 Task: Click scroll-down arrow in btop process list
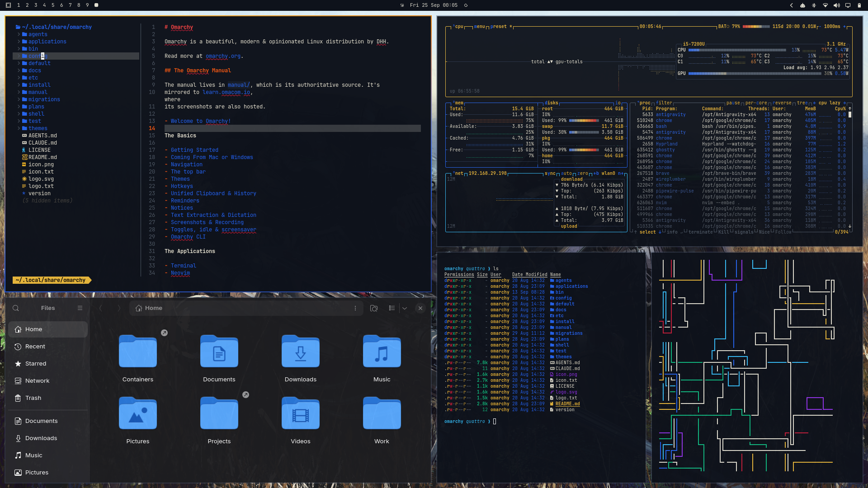(850, 226)
